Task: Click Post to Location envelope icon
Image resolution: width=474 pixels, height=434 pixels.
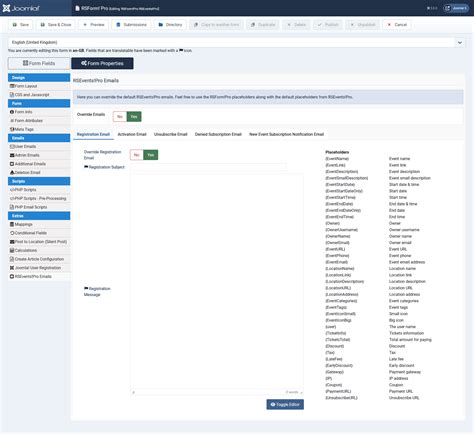Action: [x=12, y=242]
